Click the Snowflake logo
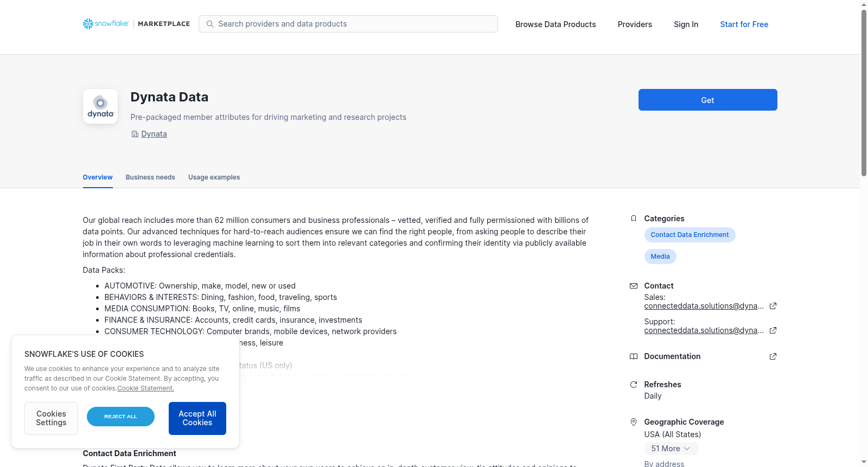This screenshot has height=467, width=868. pyautogui.click(x=106, y=24)
